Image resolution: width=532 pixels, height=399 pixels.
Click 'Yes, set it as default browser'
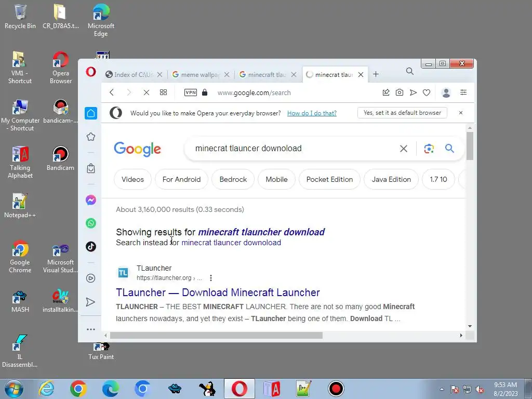point(402,113)
